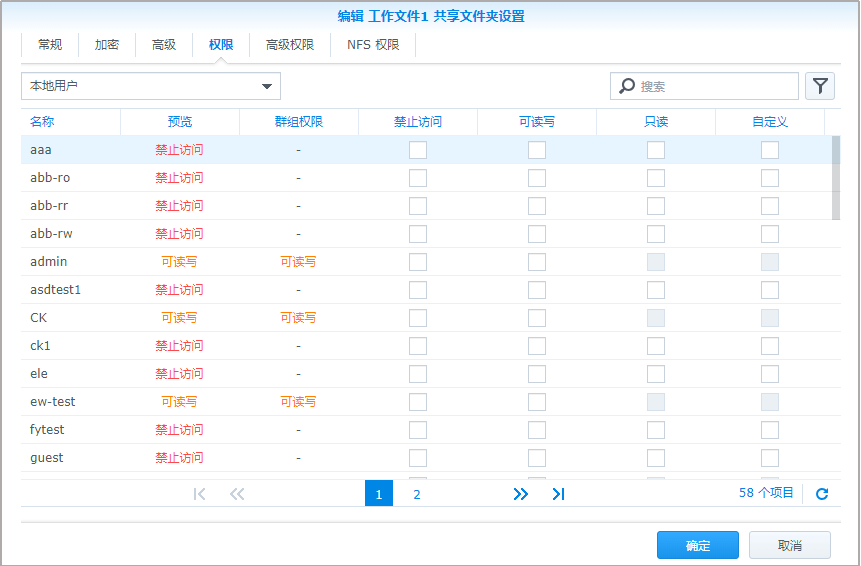Click the 58 个项目 count
Screen dimensions: 861x566
(766, 493)
